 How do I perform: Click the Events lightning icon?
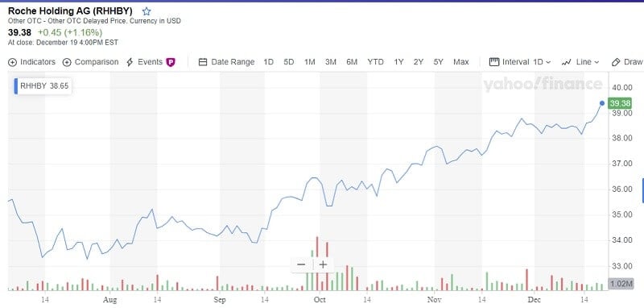click(130, 62)
